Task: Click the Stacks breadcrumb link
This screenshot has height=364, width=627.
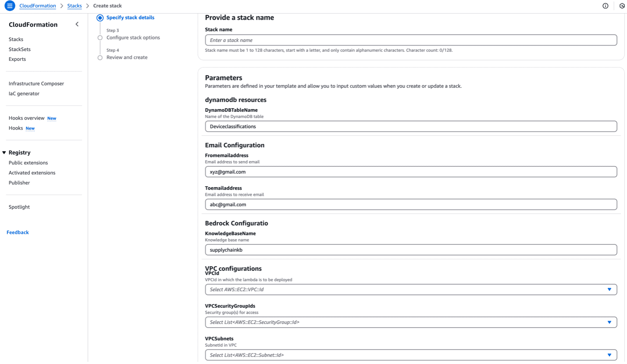Action: 75,6
